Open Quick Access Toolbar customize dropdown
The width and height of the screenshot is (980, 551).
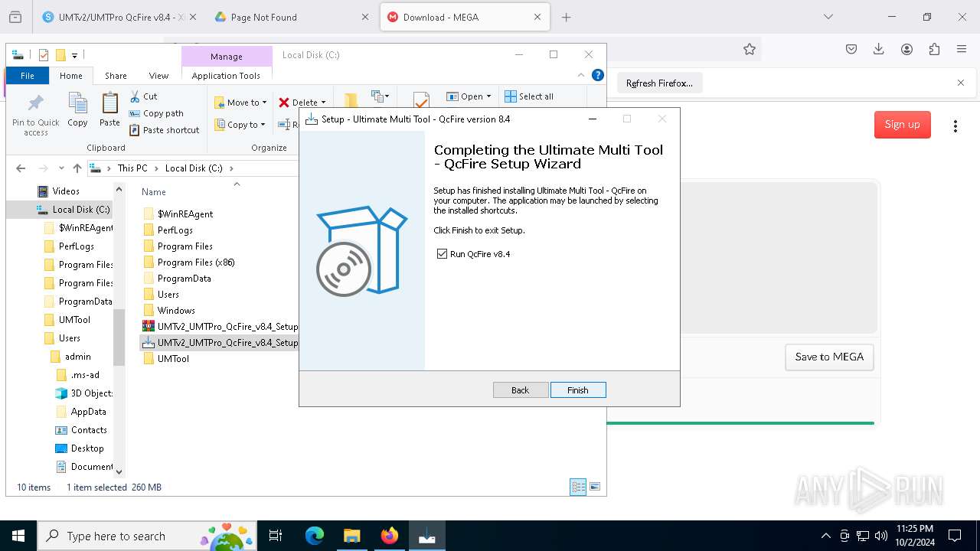[x=74, y=55]
